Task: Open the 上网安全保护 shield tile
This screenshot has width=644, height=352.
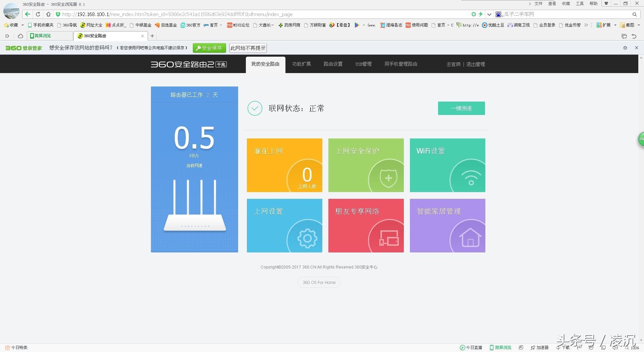Action: click(x=366, y=165)
